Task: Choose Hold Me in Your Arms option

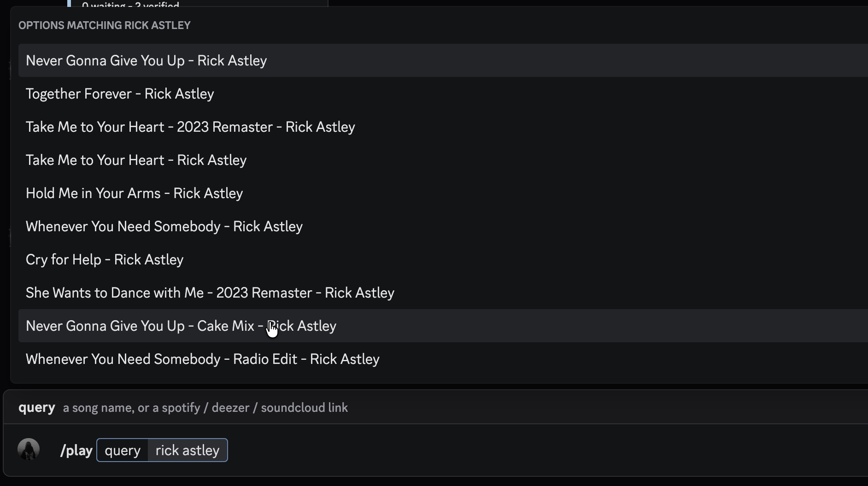Action: click(443, 193)
